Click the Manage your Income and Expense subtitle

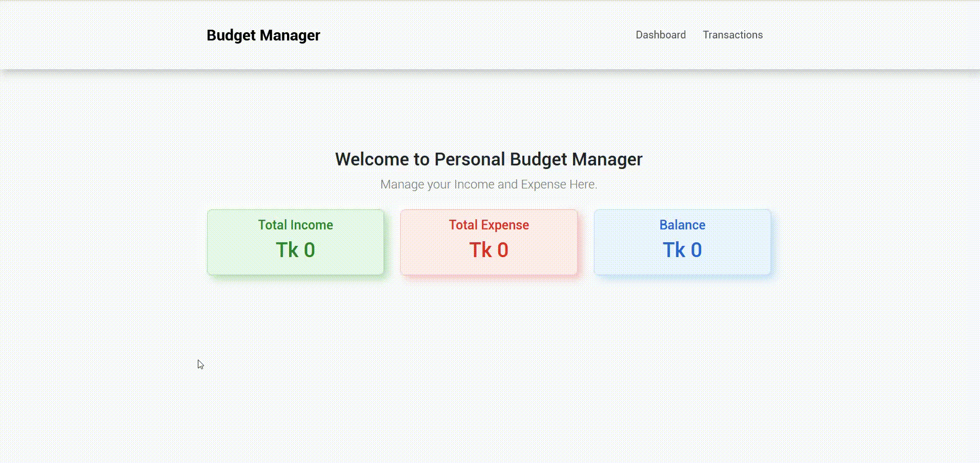pos(488,184)
